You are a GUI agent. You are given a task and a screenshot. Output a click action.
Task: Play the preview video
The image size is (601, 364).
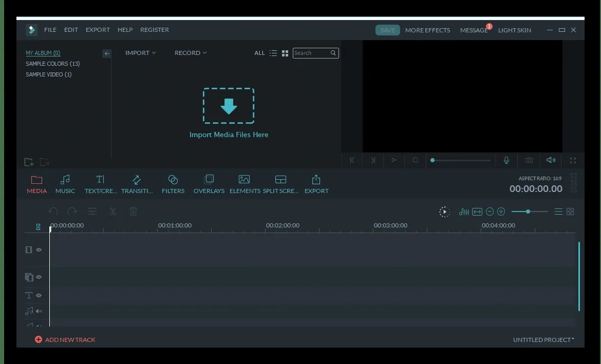click(x=394, y=160)
